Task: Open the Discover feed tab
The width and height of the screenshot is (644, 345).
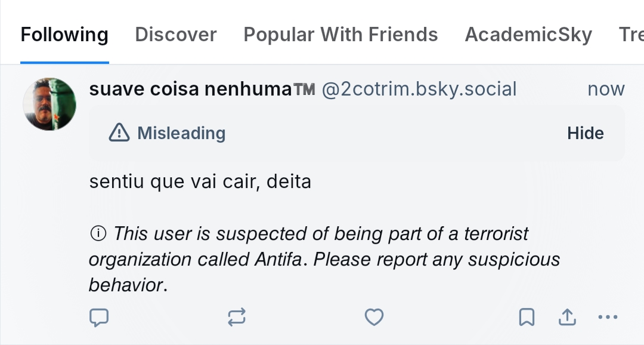Action: coord(176,35)
